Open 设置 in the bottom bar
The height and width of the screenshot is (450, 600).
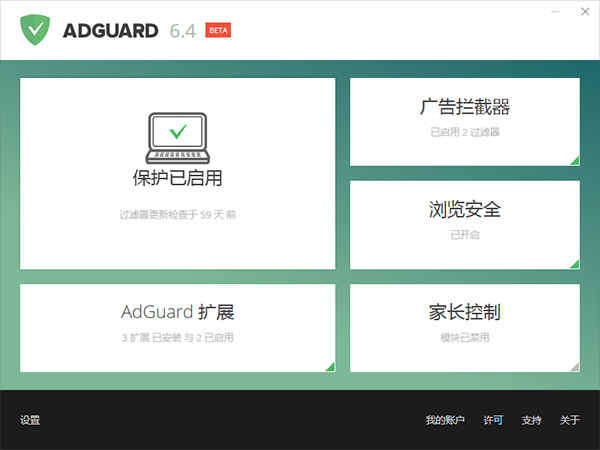click(x=30, y=420)
